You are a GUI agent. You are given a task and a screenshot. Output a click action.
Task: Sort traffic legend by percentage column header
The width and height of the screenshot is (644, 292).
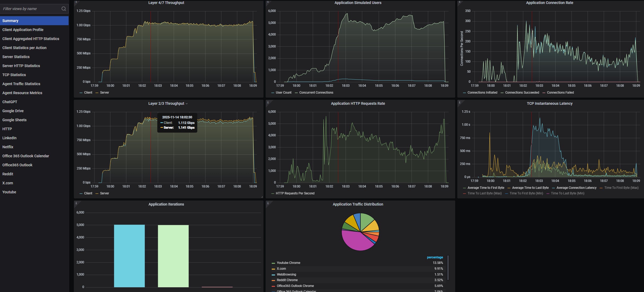(x=435, y=257)
